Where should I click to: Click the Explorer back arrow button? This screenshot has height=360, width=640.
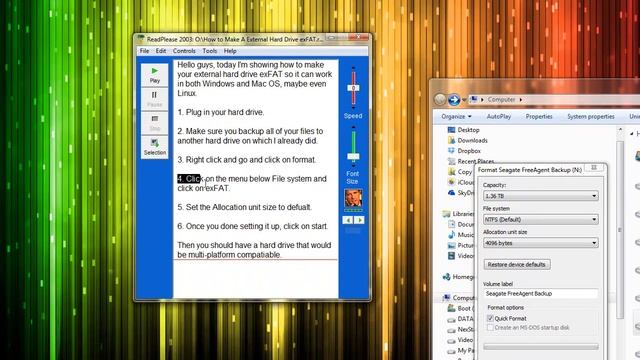click(440, 99)
